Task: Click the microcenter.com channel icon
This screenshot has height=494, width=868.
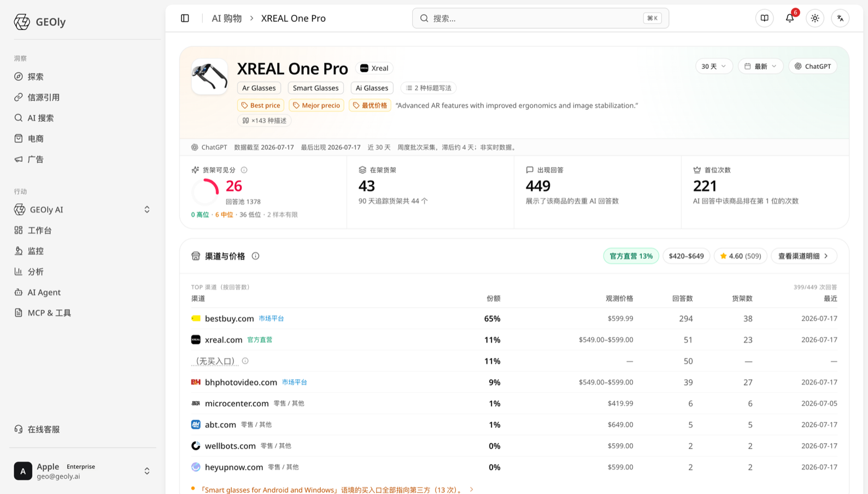Action: pyautogui.click(x=196, y=403)
